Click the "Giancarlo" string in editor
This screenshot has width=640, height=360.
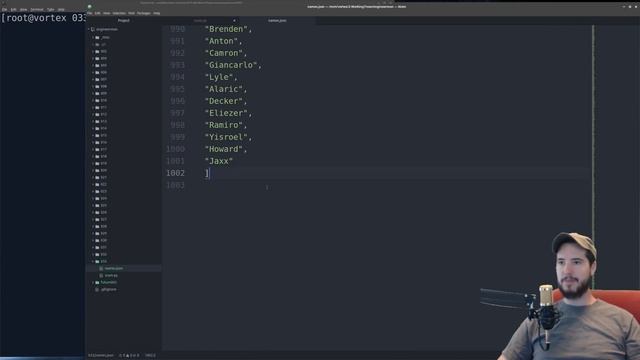pos(231,65)
